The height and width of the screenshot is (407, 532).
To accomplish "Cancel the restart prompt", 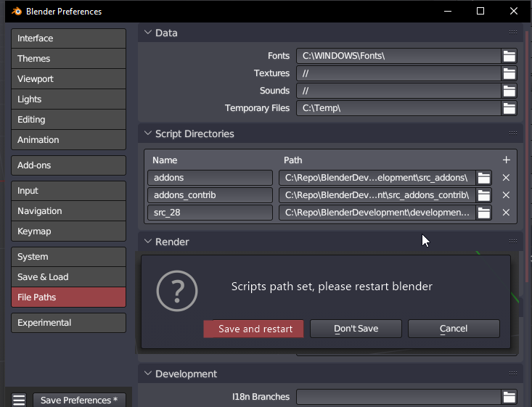I will point(454,329).
